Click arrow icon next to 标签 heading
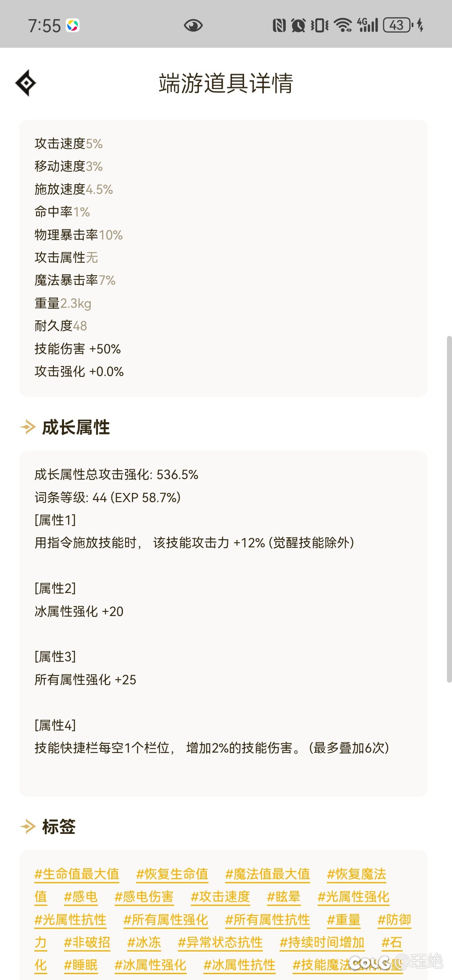This screenshot has height=980, width=452. tap(28, 827)
